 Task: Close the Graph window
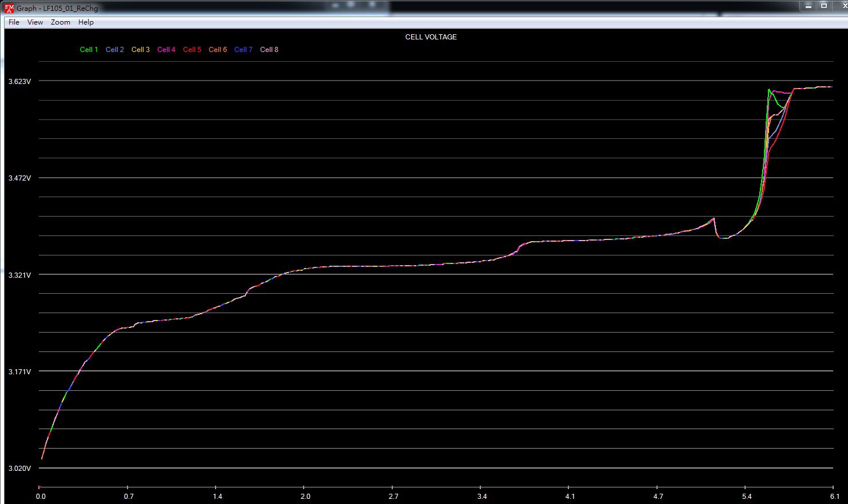pyautogui.click(x=842, y=5)
